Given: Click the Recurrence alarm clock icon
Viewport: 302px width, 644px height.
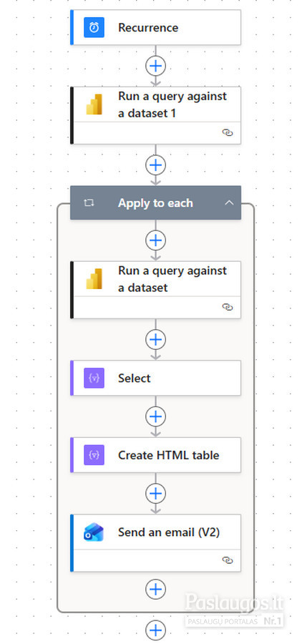Looking at the screenshot, I should (94, 27).
